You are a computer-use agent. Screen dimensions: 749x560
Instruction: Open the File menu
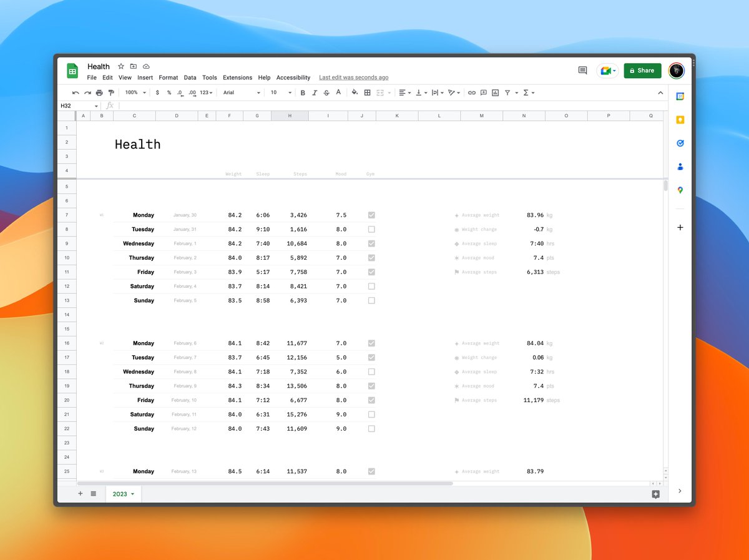[x=92, y=77]
